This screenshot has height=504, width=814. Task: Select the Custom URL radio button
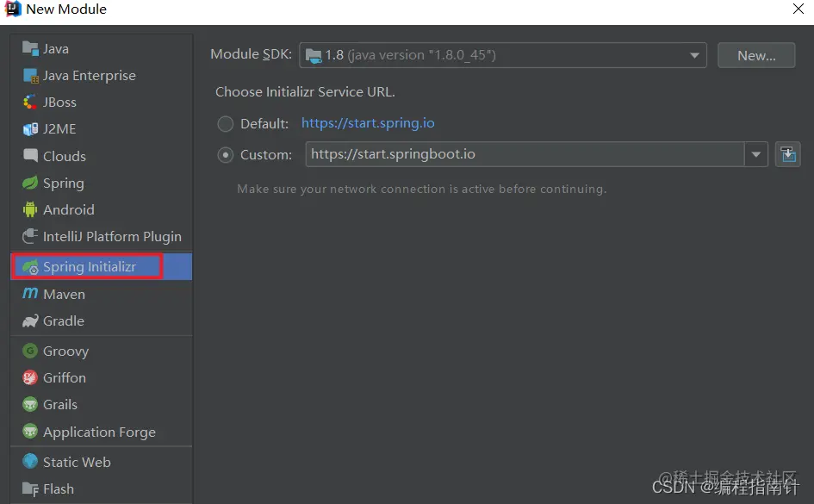pos(226,155)
